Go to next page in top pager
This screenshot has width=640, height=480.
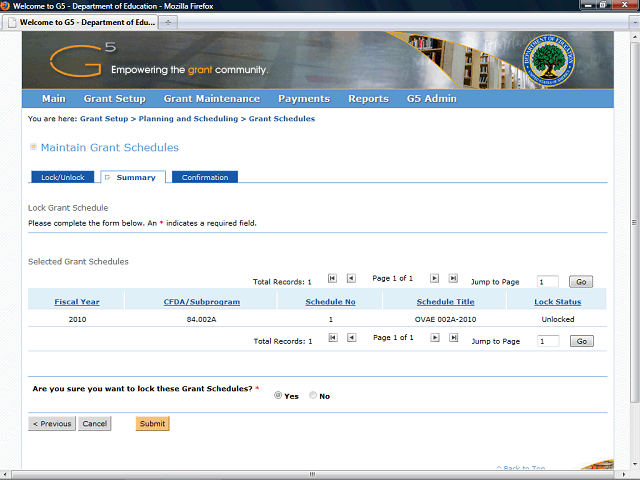pos(434,278)
